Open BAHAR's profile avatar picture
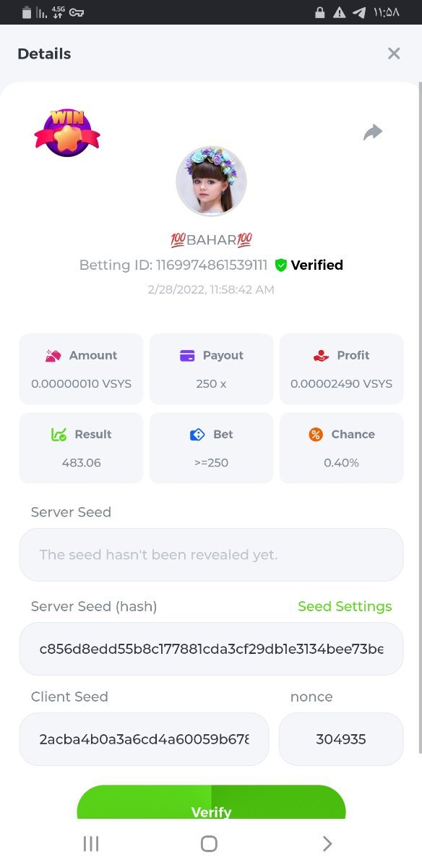The width and height of the screenshot is (422, 868). (211, 181)
